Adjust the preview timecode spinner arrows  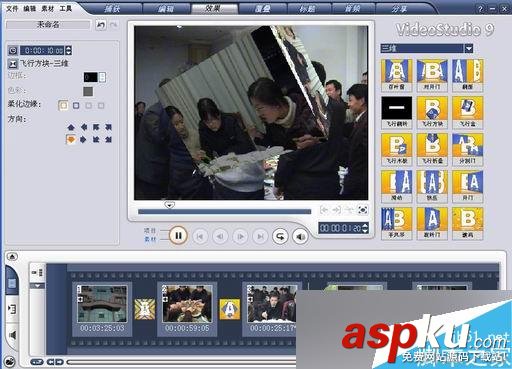click(365, 228)
